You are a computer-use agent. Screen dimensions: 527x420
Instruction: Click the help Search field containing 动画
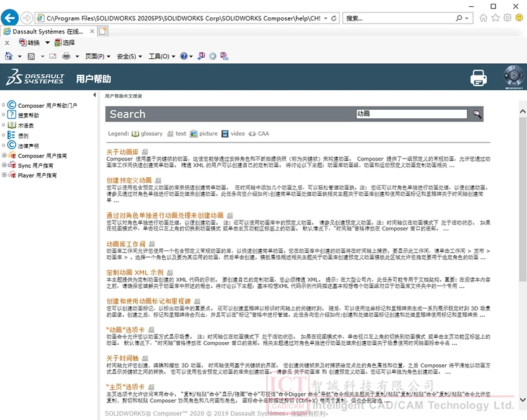(412, 114)
